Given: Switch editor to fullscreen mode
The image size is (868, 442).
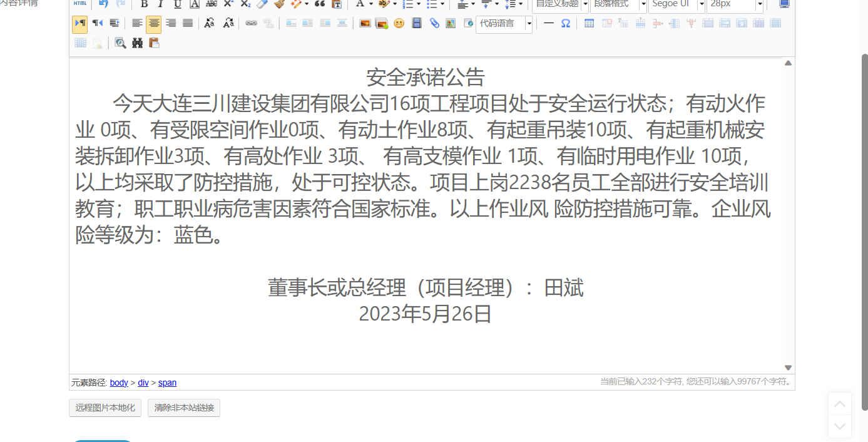Looking at the screenshot, I should click(x=784, y=4).
